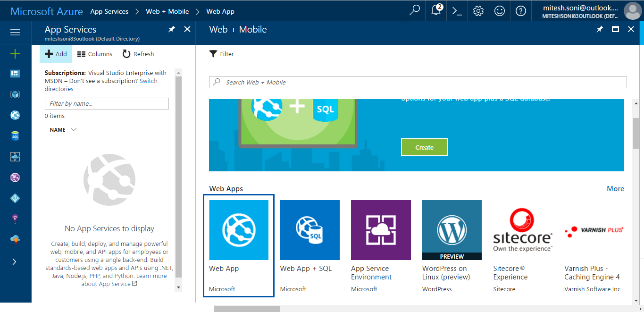
Task: Click the horizontal scrollbar at bottom
Action: (247, 309)
